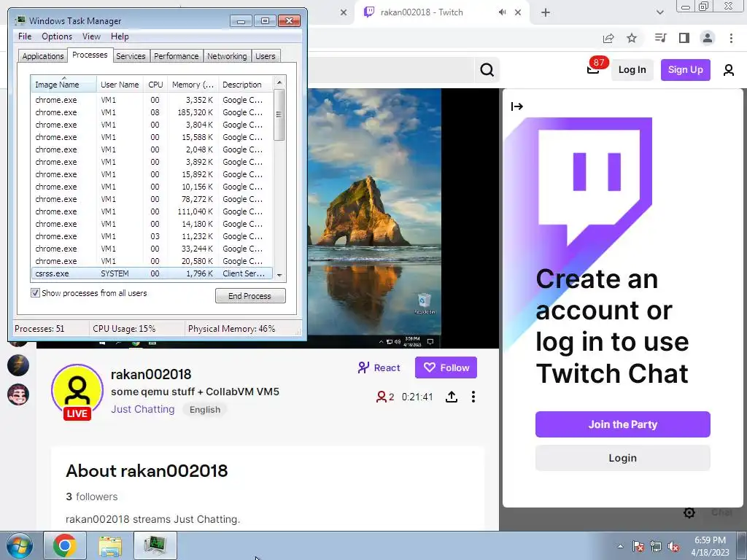
Task: Open Chrome media control icon
Action: [660, 38]
